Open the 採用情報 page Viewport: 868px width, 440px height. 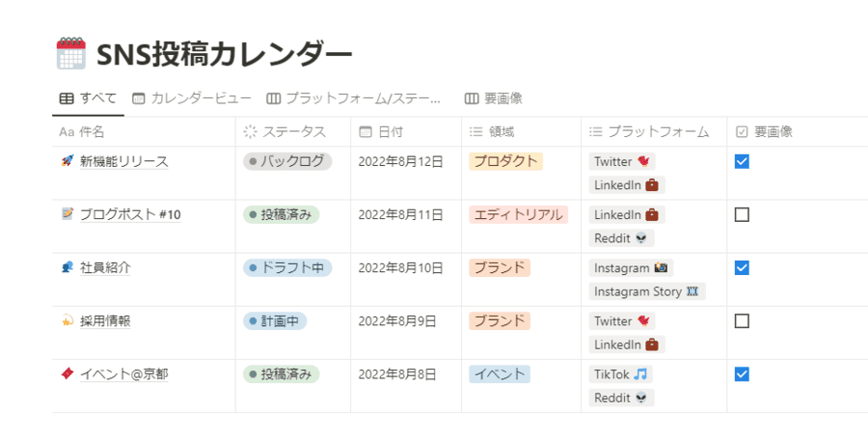(105, 321)
